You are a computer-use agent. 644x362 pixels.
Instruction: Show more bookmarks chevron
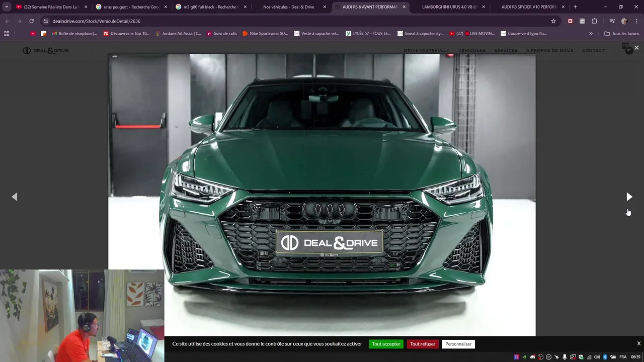[x=591, y=33]
